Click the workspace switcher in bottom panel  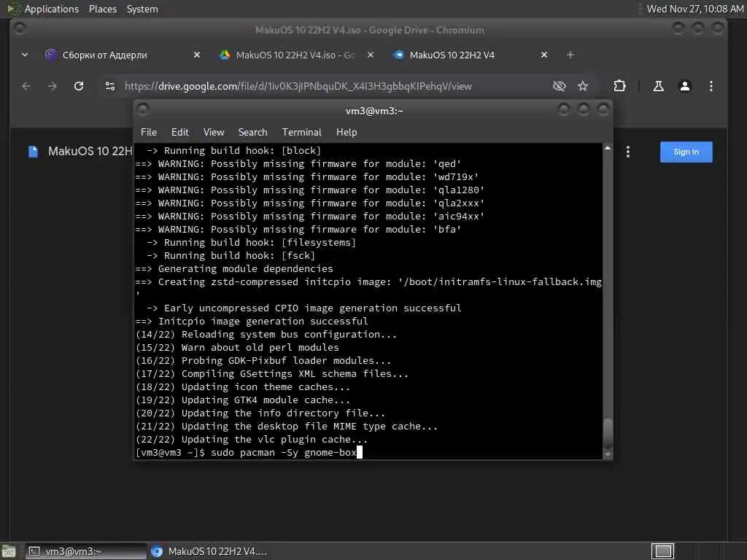662,551
